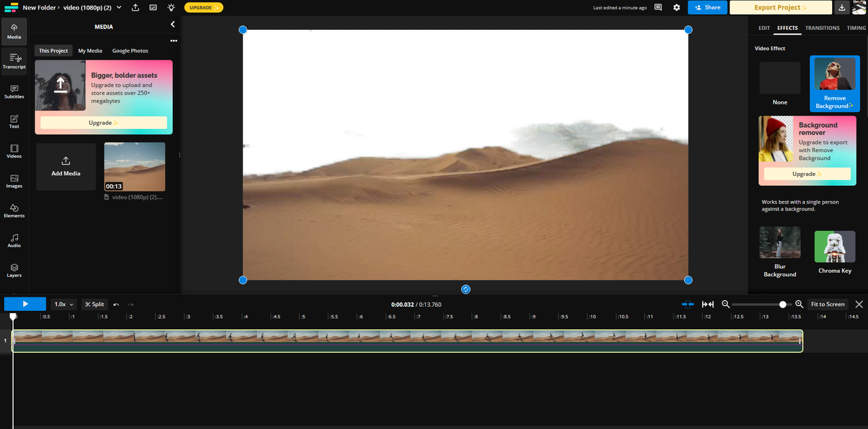
Task: Open the 1.0x playback speed dropdown
Action: (64, 304)
